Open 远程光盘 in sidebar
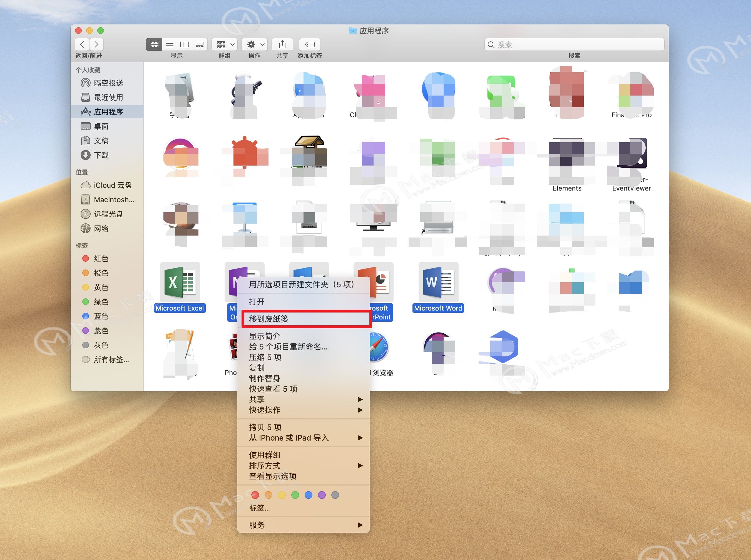Screen dimensions: 751x560 (107, 214)
